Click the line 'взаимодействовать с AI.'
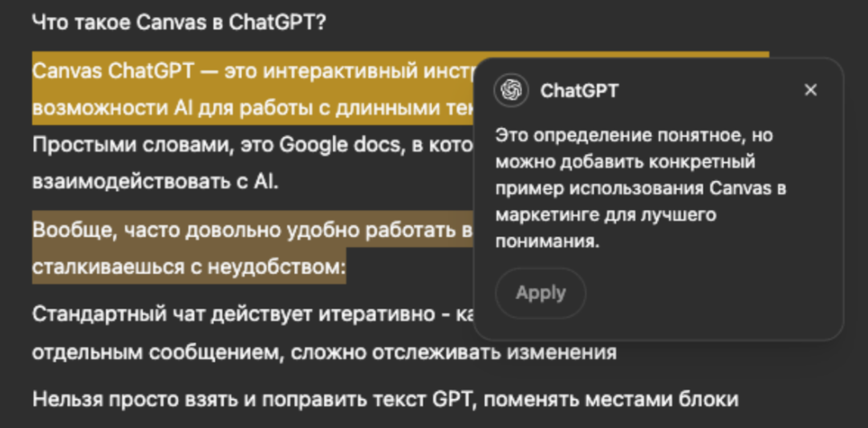Viewport: 868px width, 428px height. coord(156,181)
